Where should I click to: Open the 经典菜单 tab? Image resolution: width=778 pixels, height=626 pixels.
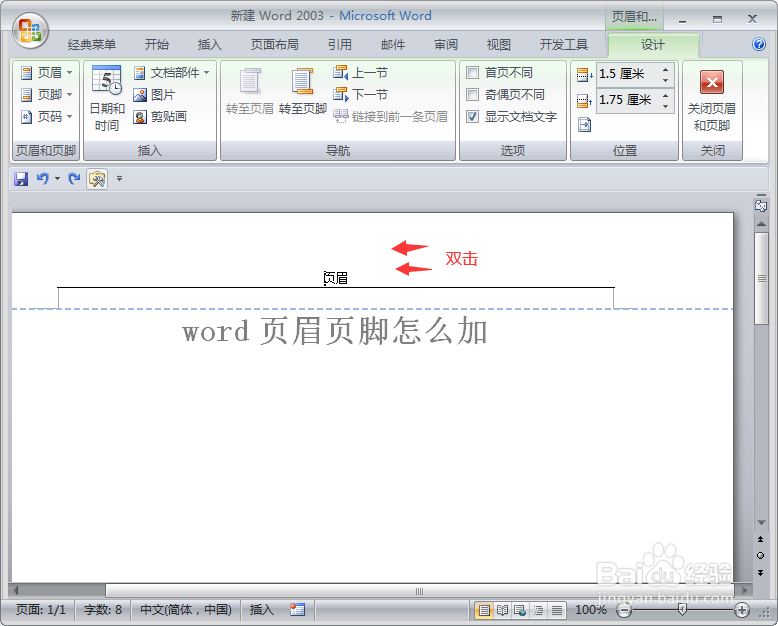point(92,45)
